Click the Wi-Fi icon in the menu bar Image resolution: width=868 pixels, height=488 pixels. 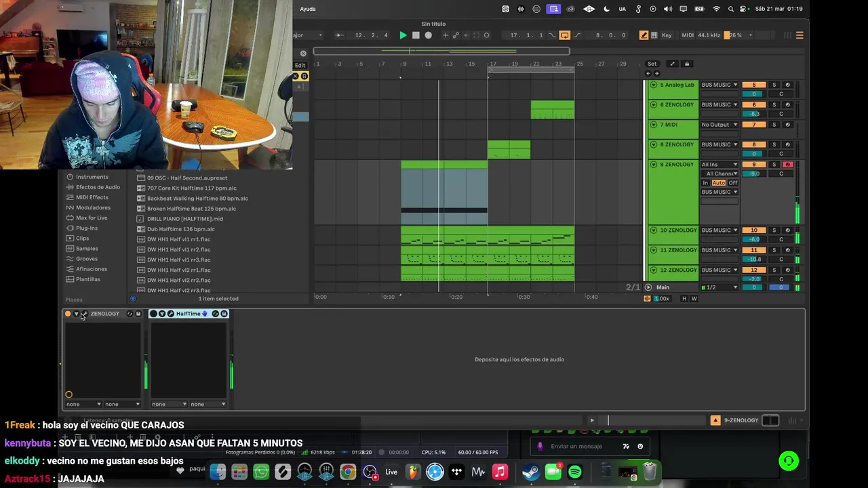717,9
